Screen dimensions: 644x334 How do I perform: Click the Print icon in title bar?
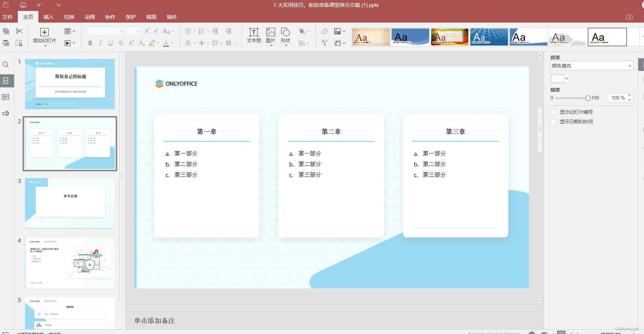point(23,5)
